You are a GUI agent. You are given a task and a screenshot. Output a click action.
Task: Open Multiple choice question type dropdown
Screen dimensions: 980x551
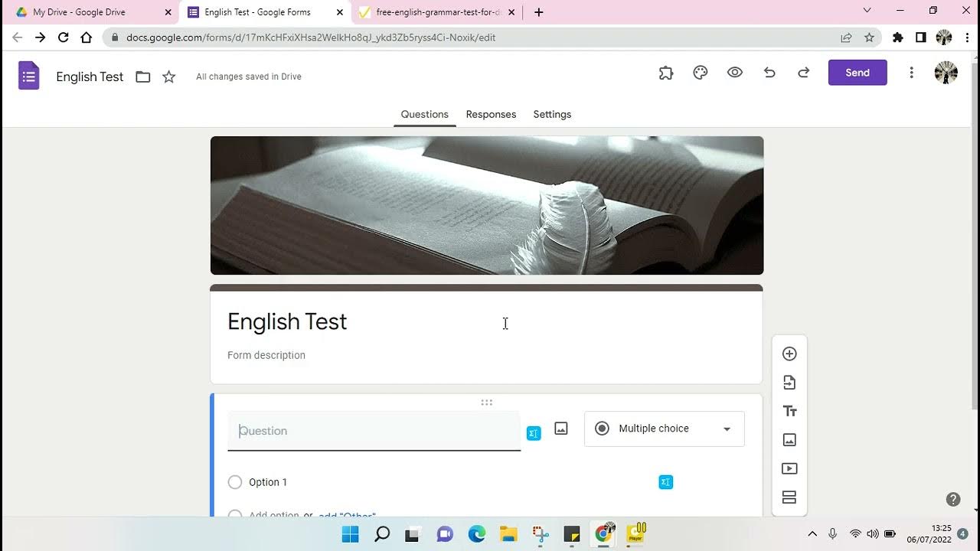click(665, 429)
